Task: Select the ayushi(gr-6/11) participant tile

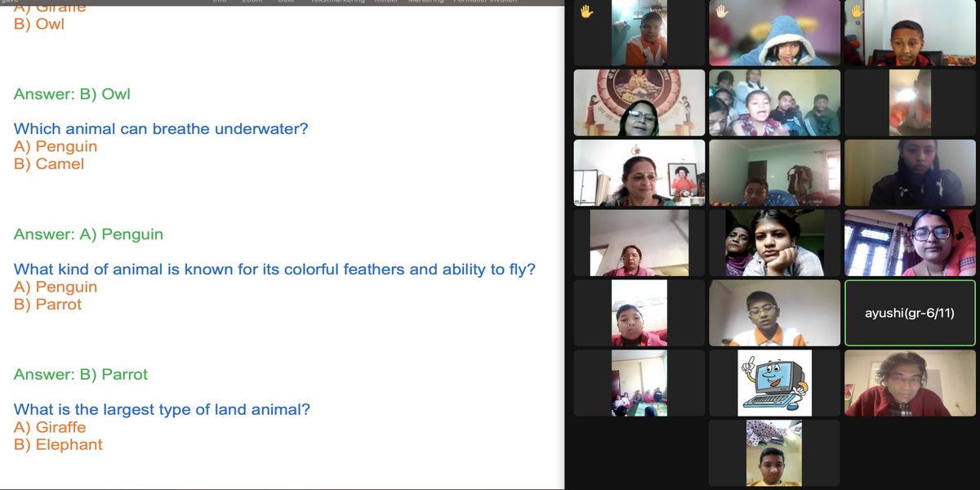Action: pyautogui.click(x=910, y=313)
